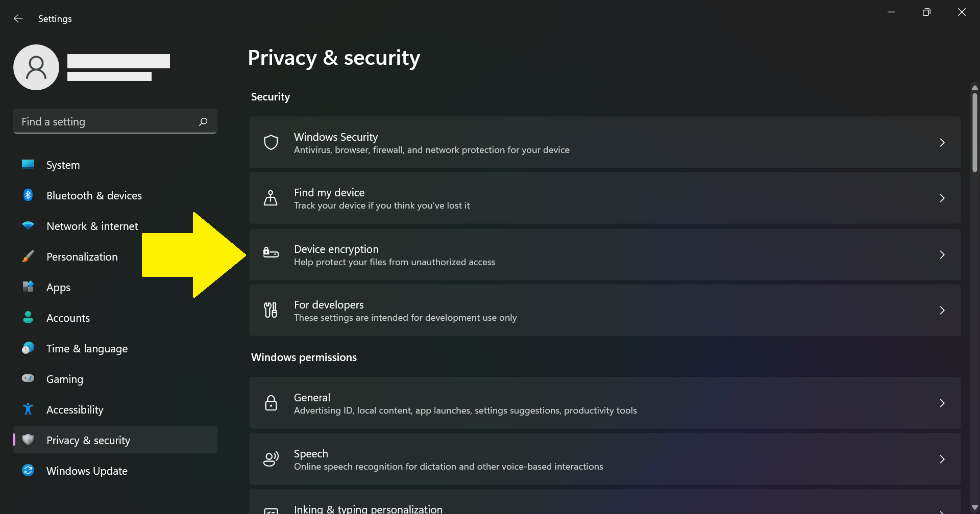Expand the General permissions chevron
The image size is (980, 514).
click(x=942, y=403)
